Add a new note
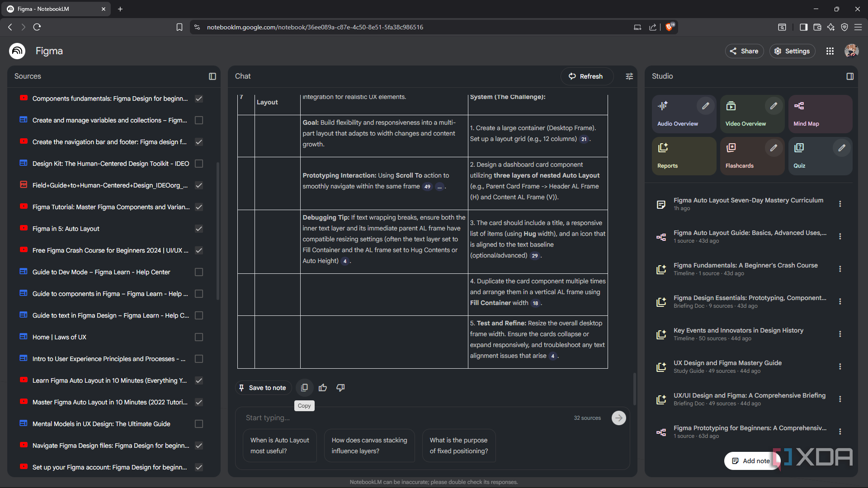Screen dimensions: 868x488 (751, 461)
